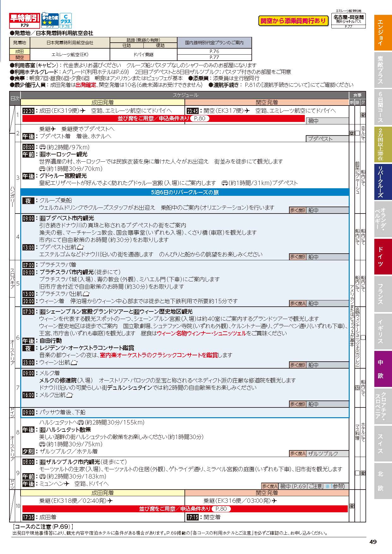Click the airplane icon beside 乗継 on day 2
This screenshot has height=554, width=392.
point(53,129)
